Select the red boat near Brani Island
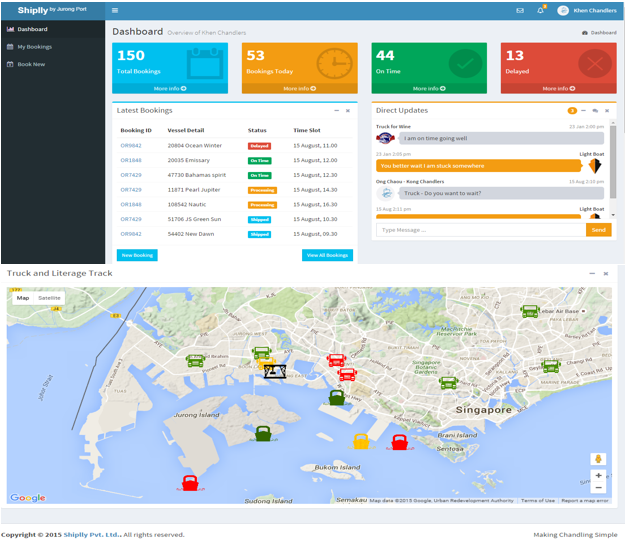625x541 pixels. pos(399,443)
